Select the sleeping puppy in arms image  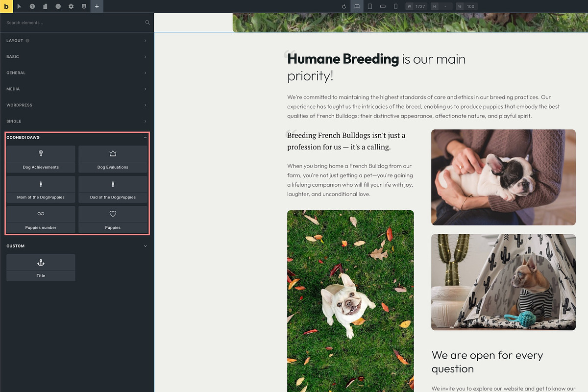click(503, 177)
